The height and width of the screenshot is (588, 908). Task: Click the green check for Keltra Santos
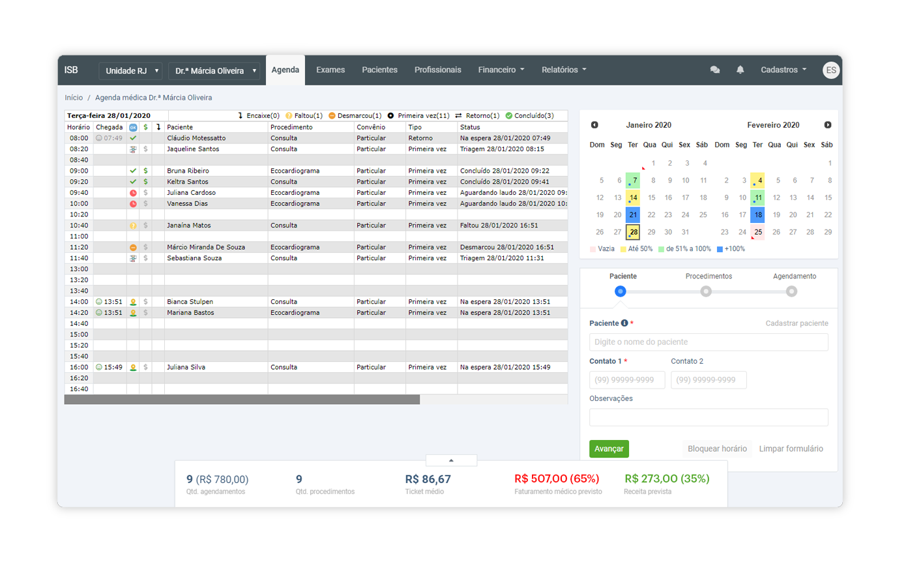(x=133, y=182)
